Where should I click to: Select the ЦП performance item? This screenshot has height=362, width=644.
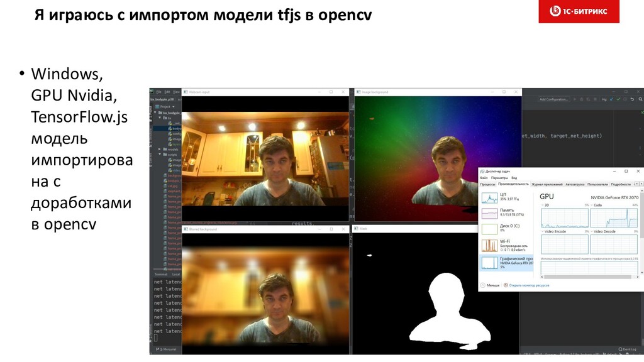pyautogui.click(x=506, y=198)
